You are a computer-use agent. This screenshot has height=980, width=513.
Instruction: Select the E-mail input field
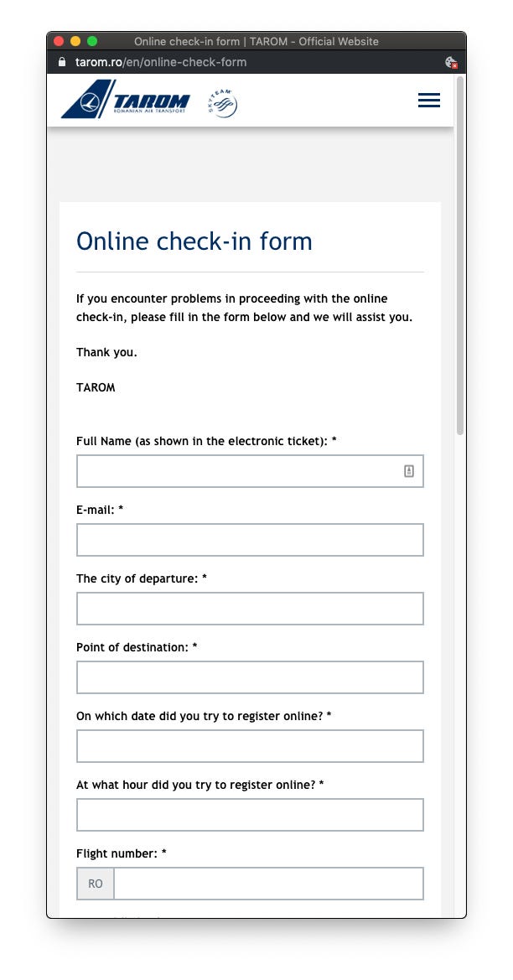click(x=250, y=540)
